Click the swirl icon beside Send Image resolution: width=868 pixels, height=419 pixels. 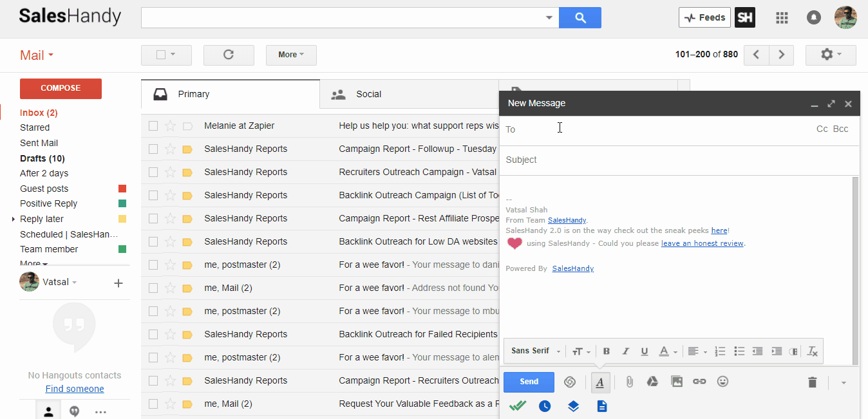(x=570, y=382)
